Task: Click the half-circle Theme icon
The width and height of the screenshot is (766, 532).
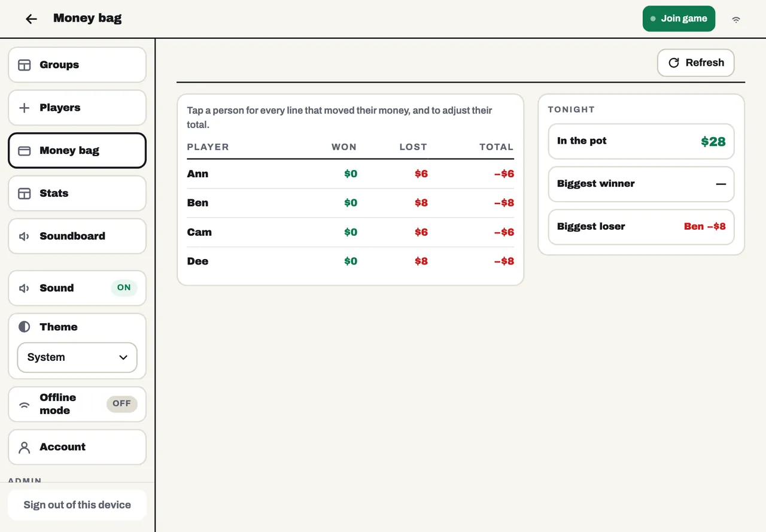Action: tap(25, 327)
